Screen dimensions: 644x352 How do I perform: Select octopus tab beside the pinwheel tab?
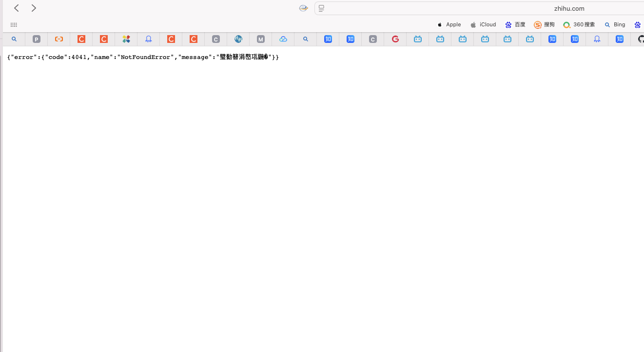[x=149, y=39]
